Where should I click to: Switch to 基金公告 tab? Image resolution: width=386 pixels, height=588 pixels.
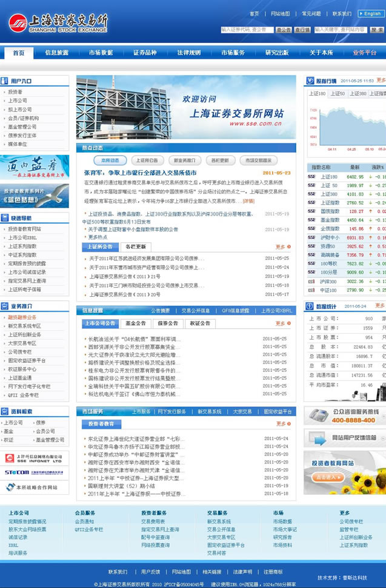pos(136,323)
